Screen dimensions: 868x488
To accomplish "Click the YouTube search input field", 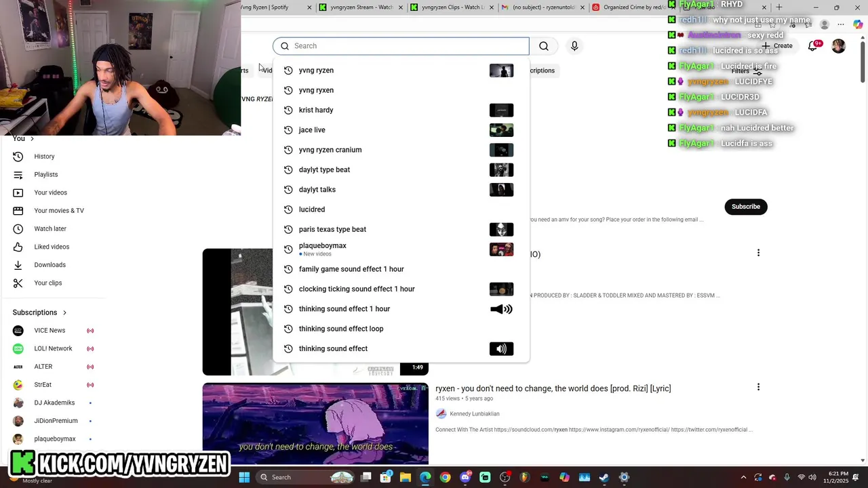I will tap(401, 46).
